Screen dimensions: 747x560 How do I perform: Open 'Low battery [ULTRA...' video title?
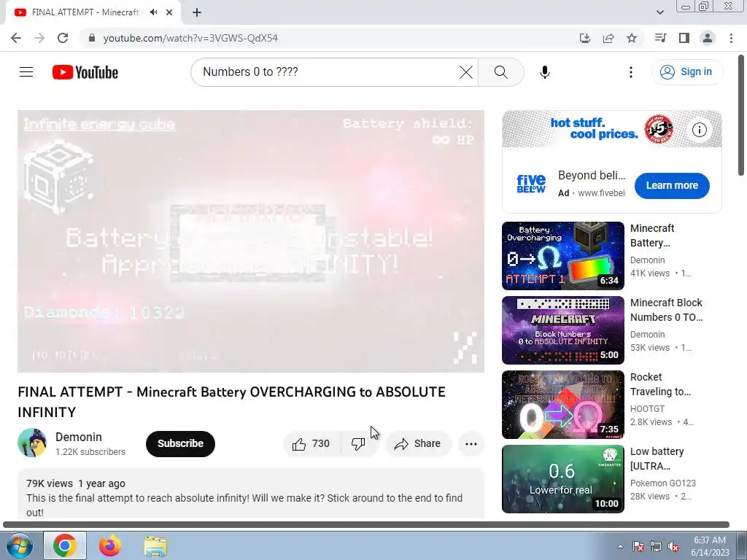tap(657, 459)
